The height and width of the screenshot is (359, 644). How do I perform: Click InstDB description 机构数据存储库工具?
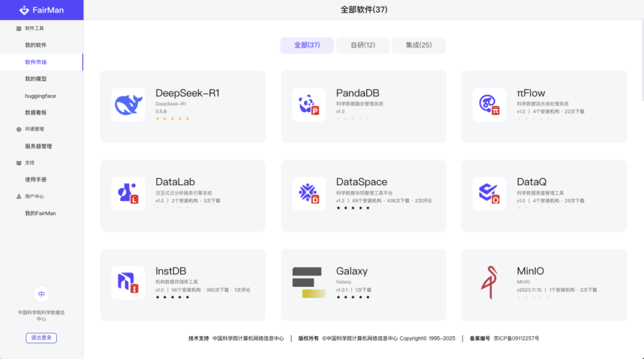[177, 282]
